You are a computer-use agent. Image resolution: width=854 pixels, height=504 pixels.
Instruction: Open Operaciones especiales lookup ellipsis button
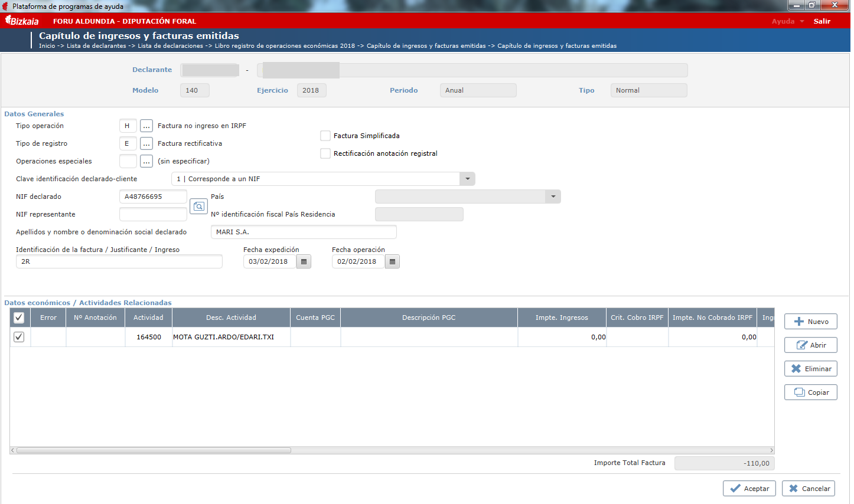(x=146, y=161)
